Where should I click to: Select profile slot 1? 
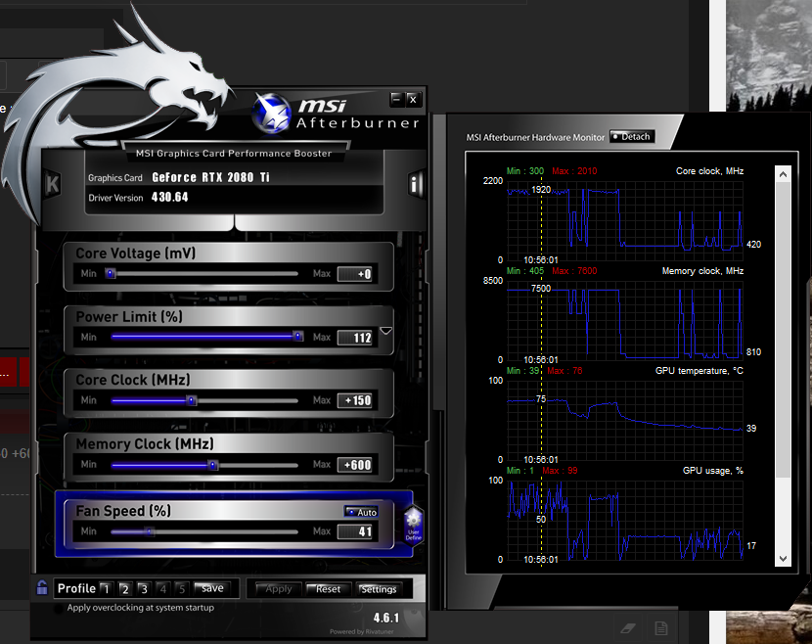click(107, 589)
